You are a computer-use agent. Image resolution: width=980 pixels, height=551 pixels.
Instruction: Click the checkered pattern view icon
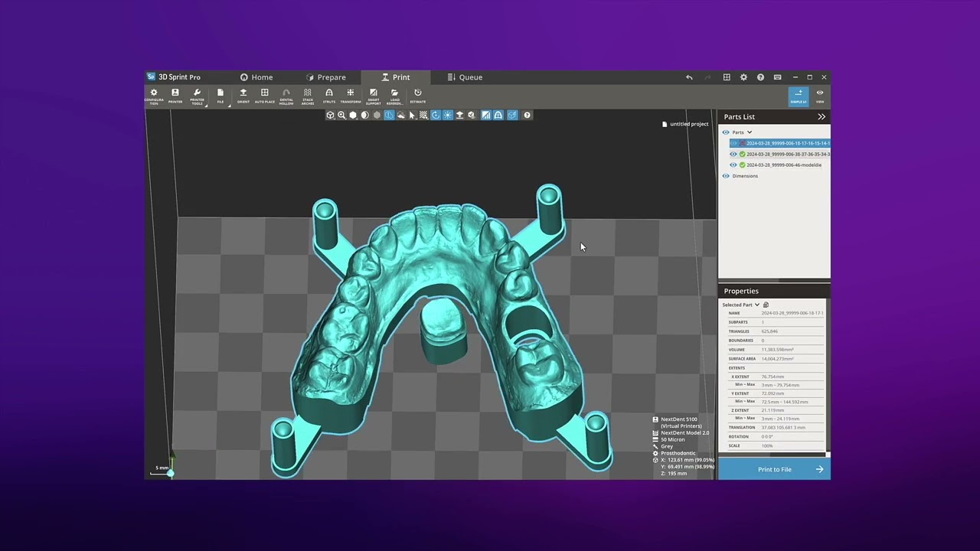(423, 115)
